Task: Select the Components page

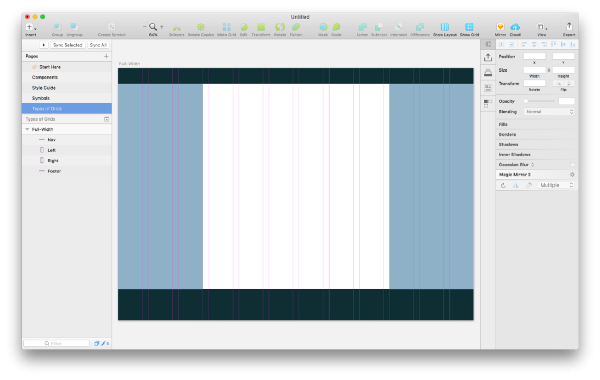Action: 45,77
